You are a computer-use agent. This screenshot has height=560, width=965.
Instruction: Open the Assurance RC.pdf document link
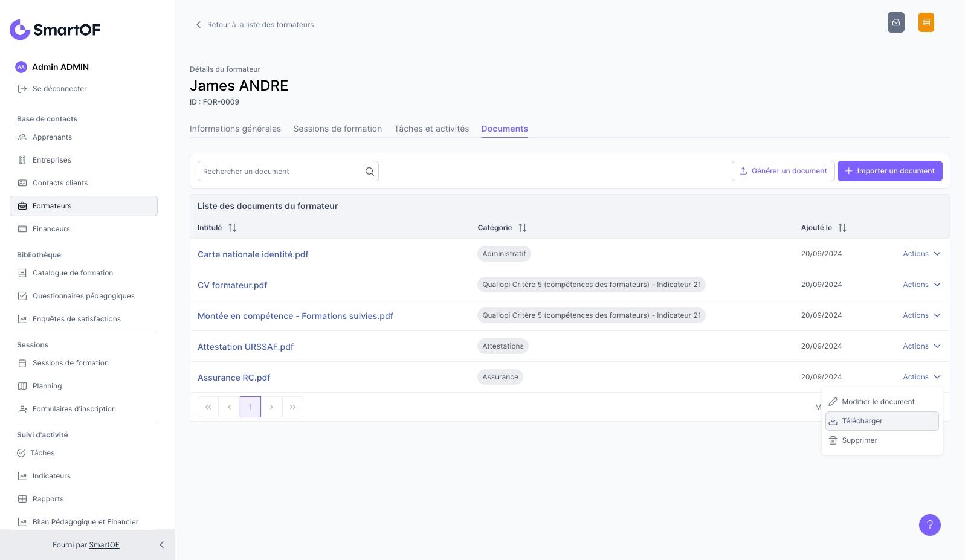click(234, 378)
